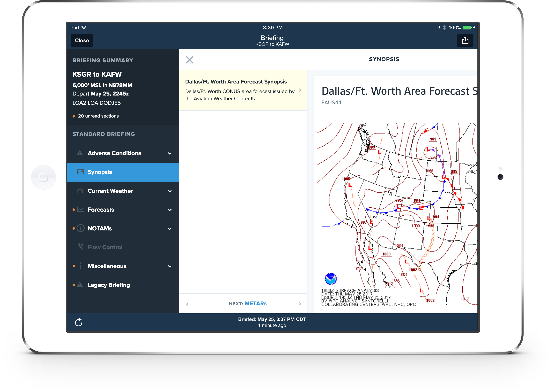
Task: Select the Dallas/Ft. Worth Area Forecast Synopsis item
Action: pyautogui.click(x=243, y=90)
